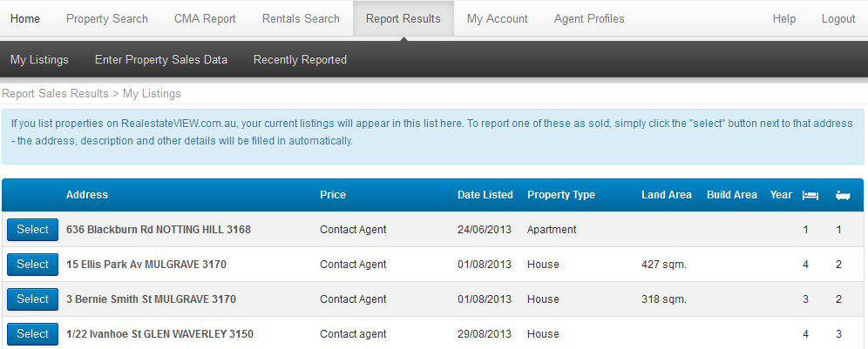The width and height of the screenshot is (868, 349).
Task: Select the 636 Blackburn Rd listing
Action: [x=33, y=230]
